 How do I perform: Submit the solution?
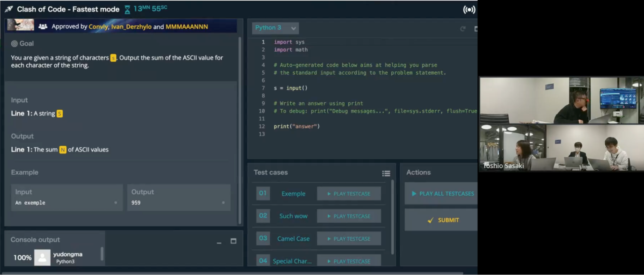click(441, 220)
